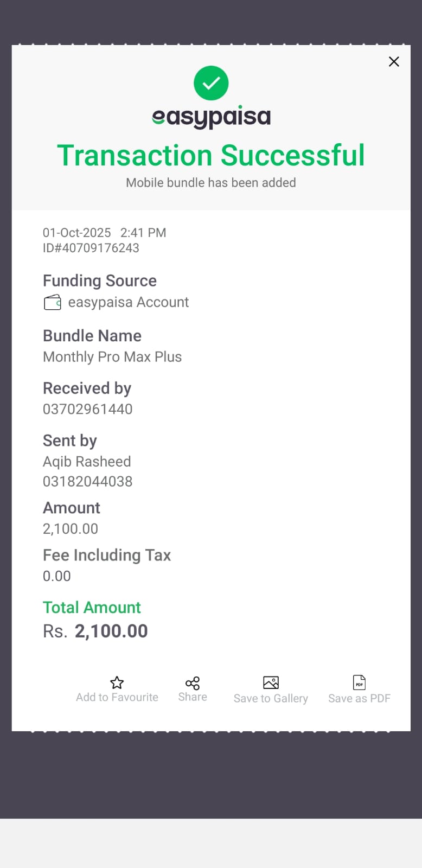Tap the Save as PDF label
This screenshot has width=422, height=868.
pos(359,699)
